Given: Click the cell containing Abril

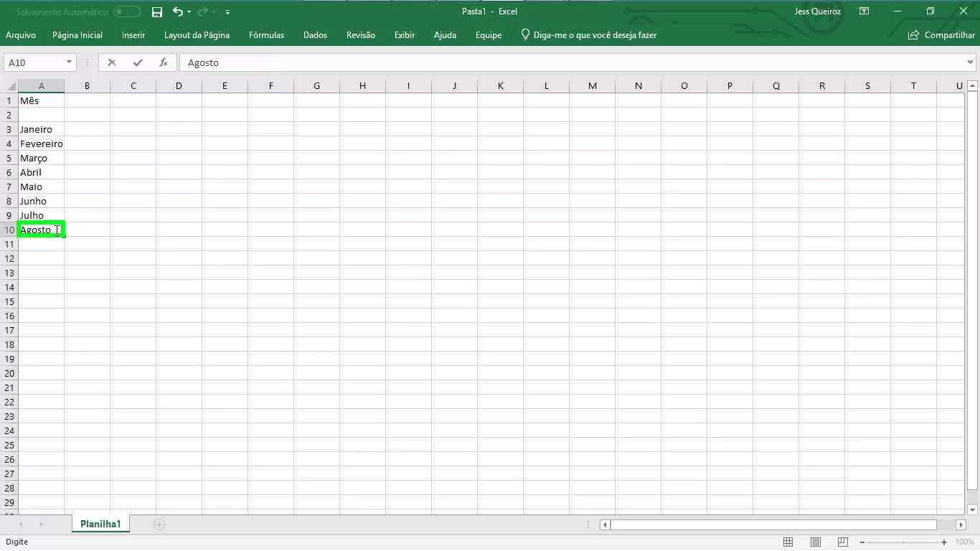Looking at the screenshot, I should (41, 172).
